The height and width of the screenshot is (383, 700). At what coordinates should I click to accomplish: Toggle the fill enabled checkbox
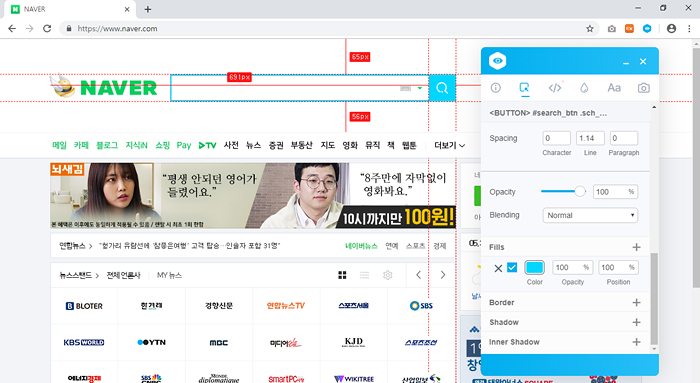(512, 267)
